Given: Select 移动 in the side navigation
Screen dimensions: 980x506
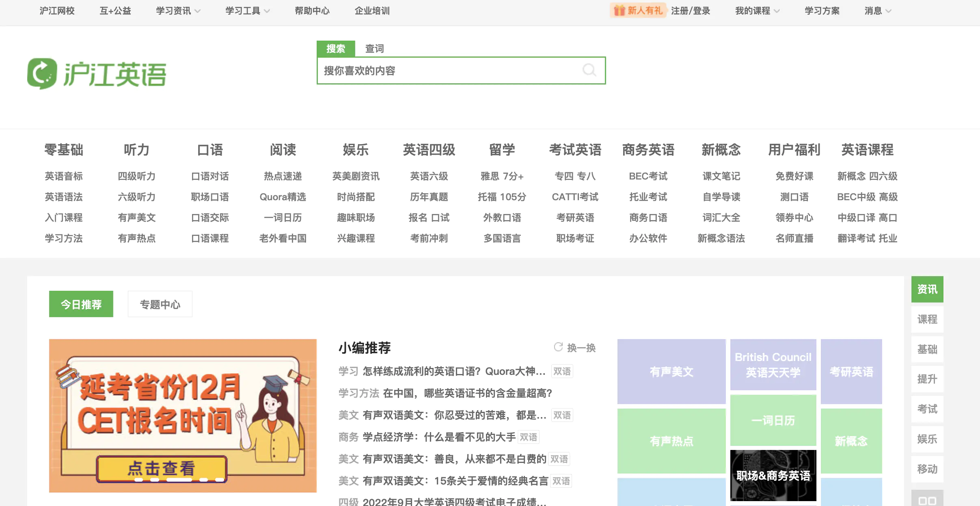Looking at the screenshot, I should point(927,469).
